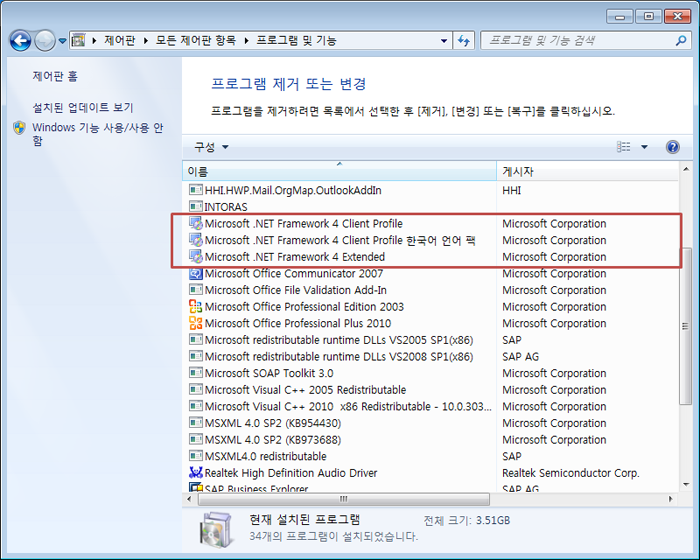The width and height of the screenshot is (700, 560).
Task: Click Office Professional Plus 2010 icon
Action: point(196,323)
